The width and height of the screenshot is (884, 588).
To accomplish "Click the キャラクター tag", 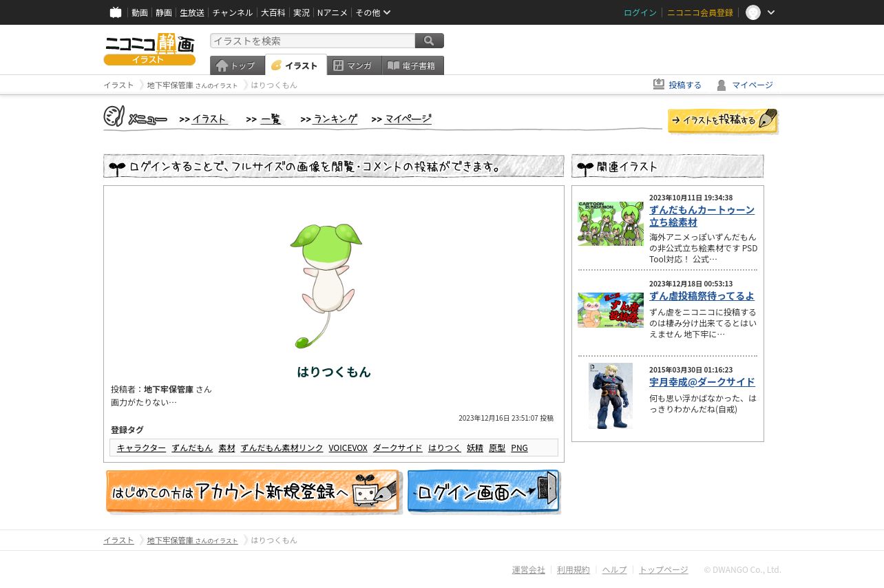I will 141,448.
